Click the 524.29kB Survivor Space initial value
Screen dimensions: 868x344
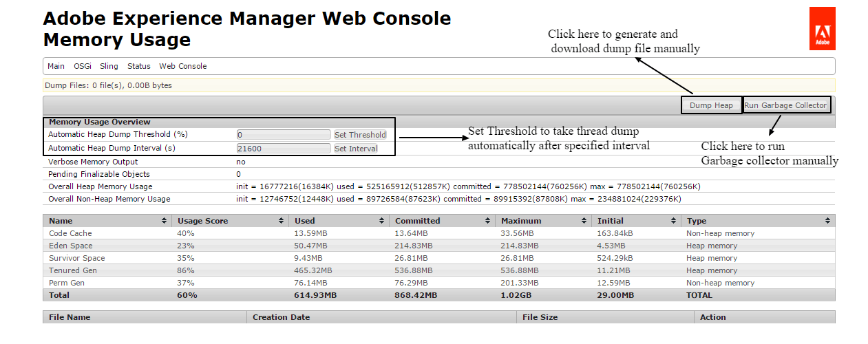coord(615,258)
